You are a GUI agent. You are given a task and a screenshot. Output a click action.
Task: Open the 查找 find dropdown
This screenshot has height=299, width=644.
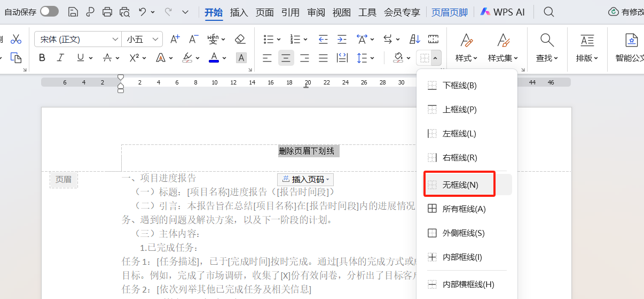(547, 58)
